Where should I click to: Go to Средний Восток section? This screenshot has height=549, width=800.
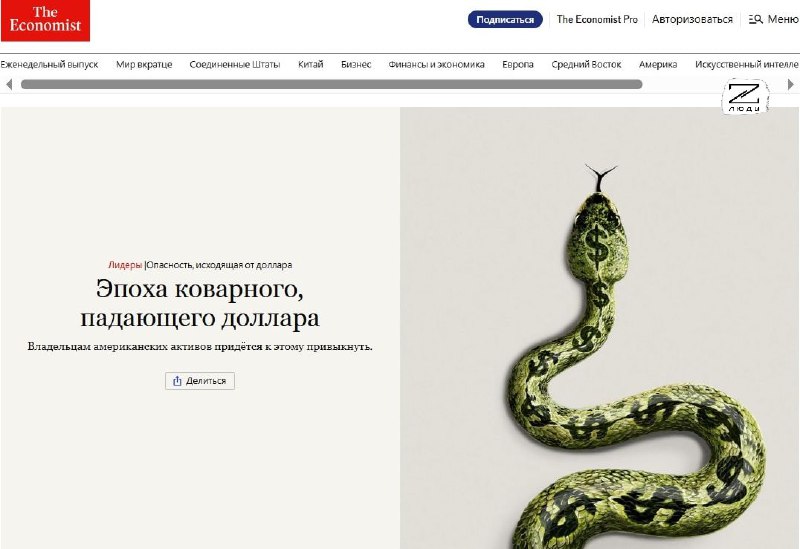585,64
